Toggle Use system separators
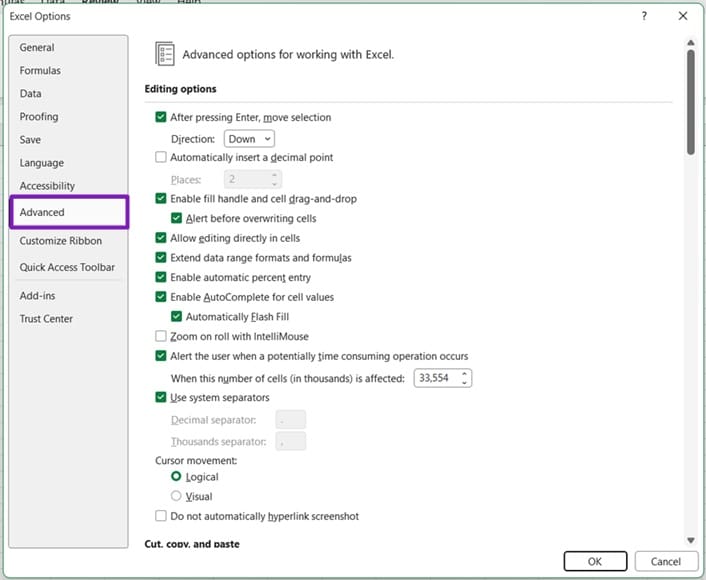Screen dimensions: 706x580 [161, 397]
